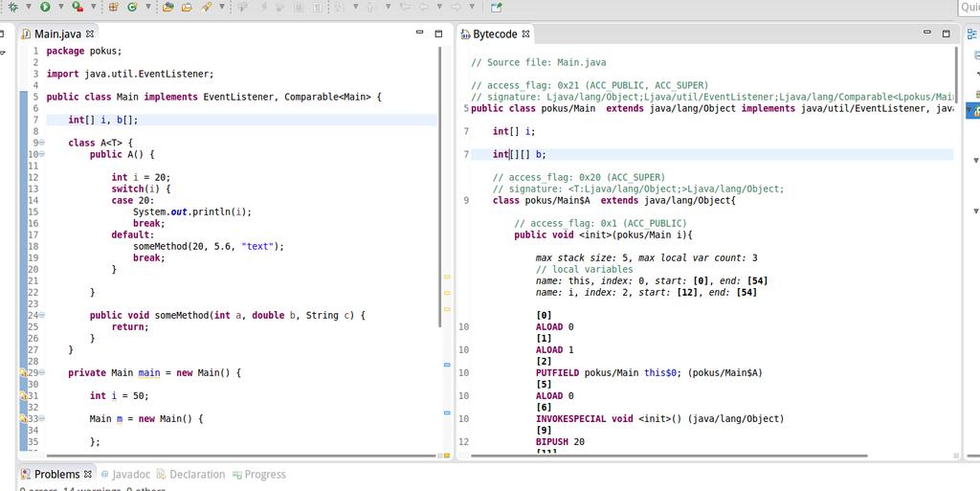Click the warning marker on line 33

23,418
